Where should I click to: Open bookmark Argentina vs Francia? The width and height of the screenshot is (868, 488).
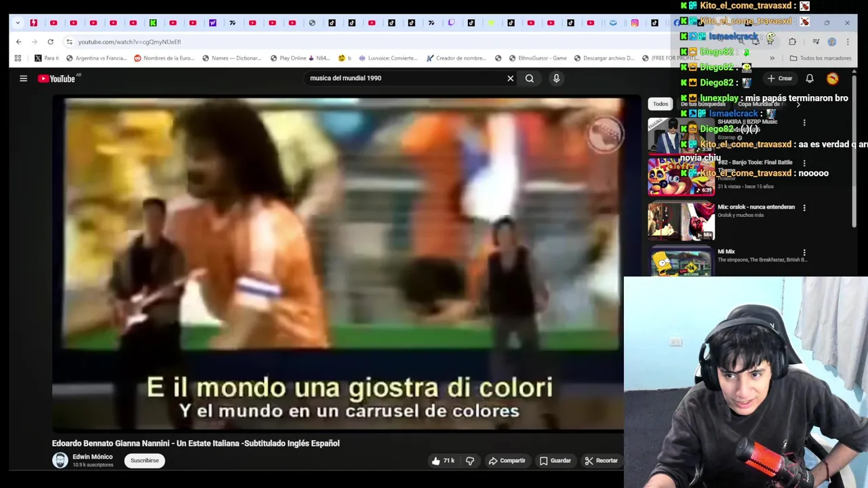(96, 58)
